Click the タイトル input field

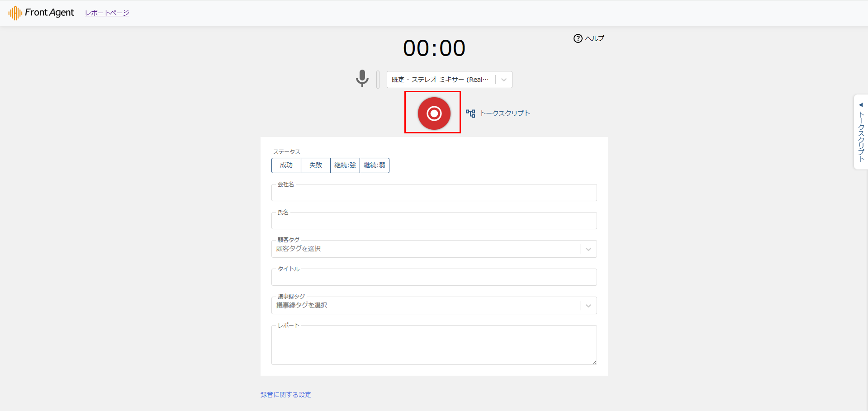click(x=434, y=278)
